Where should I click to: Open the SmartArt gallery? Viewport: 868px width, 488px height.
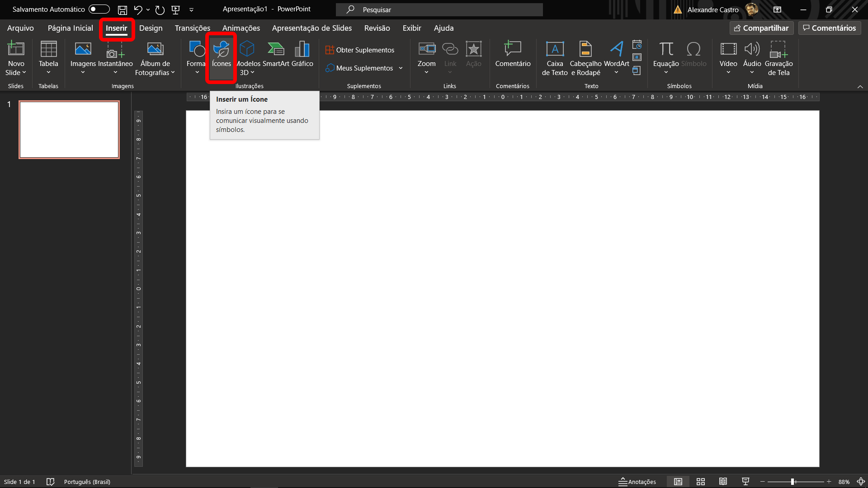click(x=276, y=54)
